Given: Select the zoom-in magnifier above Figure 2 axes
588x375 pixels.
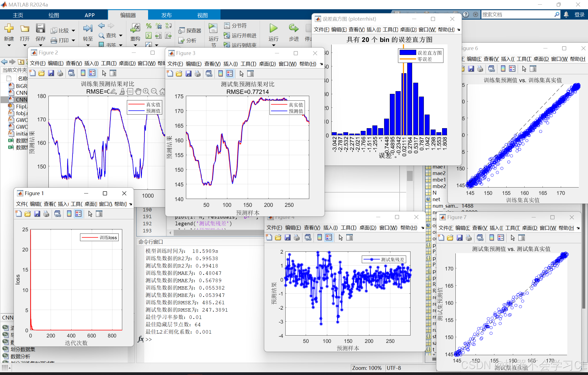Looking at the screenshot, I should point(146,91).
